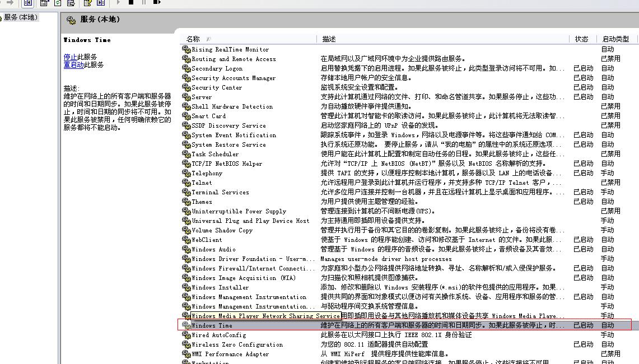Image resolution: width=639 pixels, height=364 pixels.
Task: Click the Restart Service toolbar icon
Action: (x=157, y=2)
